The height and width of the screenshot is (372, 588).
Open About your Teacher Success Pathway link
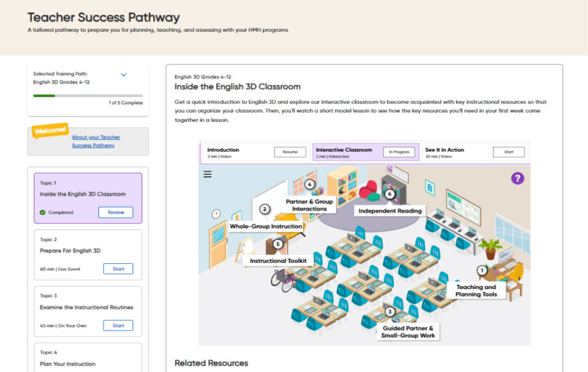[x=96, y=142]
